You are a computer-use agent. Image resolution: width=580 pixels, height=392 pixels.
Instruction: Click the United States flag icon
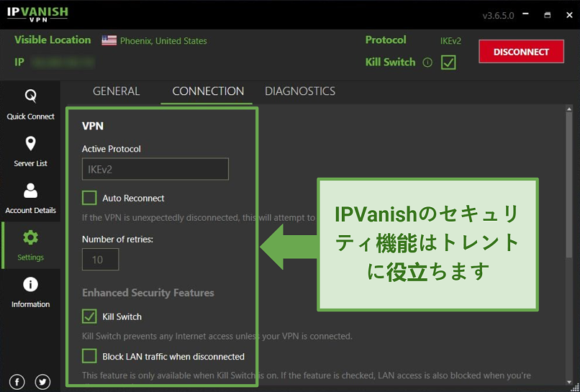coord(109,41)
